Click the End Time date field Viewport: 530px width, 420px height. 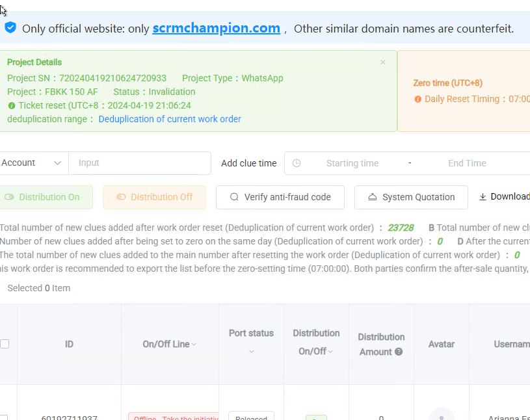click(467, 163)
